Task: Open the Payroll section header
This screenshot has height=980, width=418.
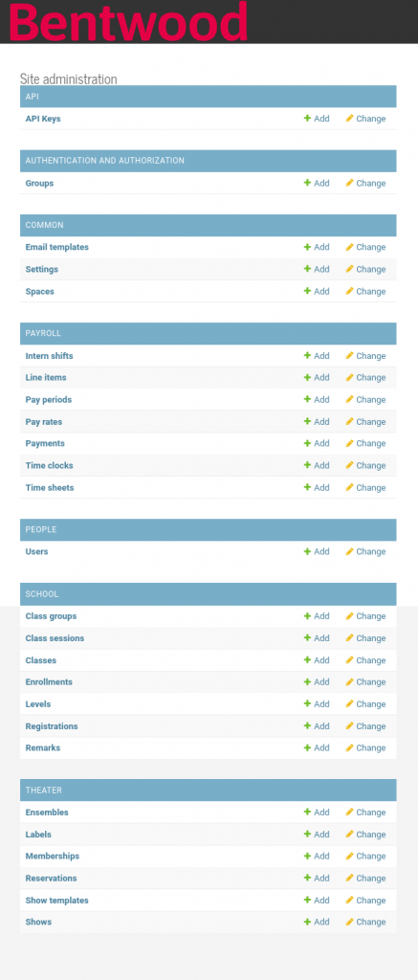Action: tap(43, 333)
